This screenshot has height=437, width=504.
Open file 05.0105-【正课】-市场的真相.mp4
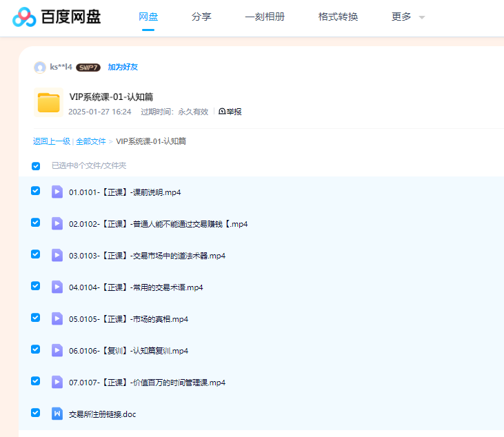pyautogui.click(x=128, y=319)
